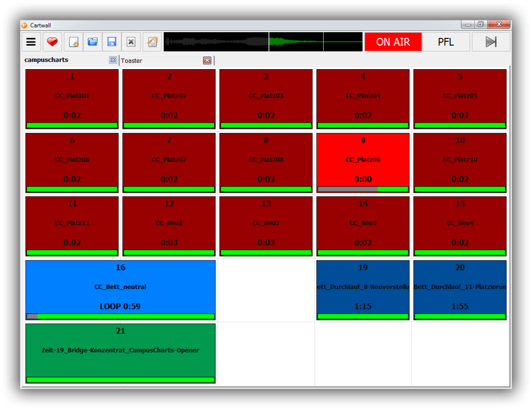Clear the cartwall with the X icon
The height and width of the screenshot is (409, 532).
[x=131, y=42]
